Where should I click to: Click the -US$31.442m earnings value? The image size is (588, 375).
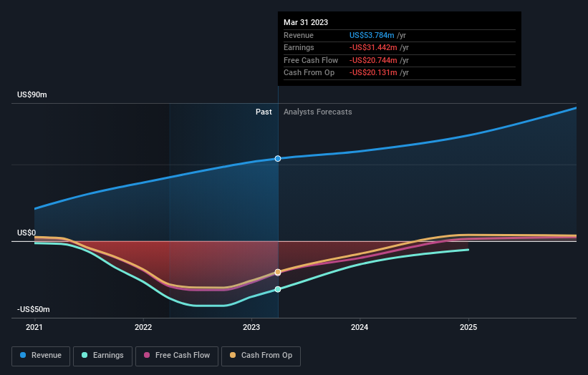[x=373, y=47]
